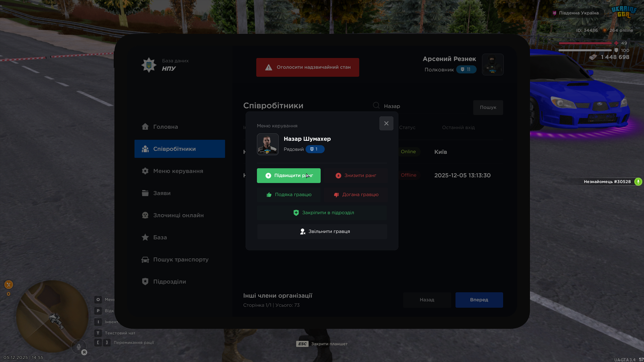The height and width of the screenshot is (362, 644).
Task: Issue Догана гравцю reprimand
Action: [355, 195]
